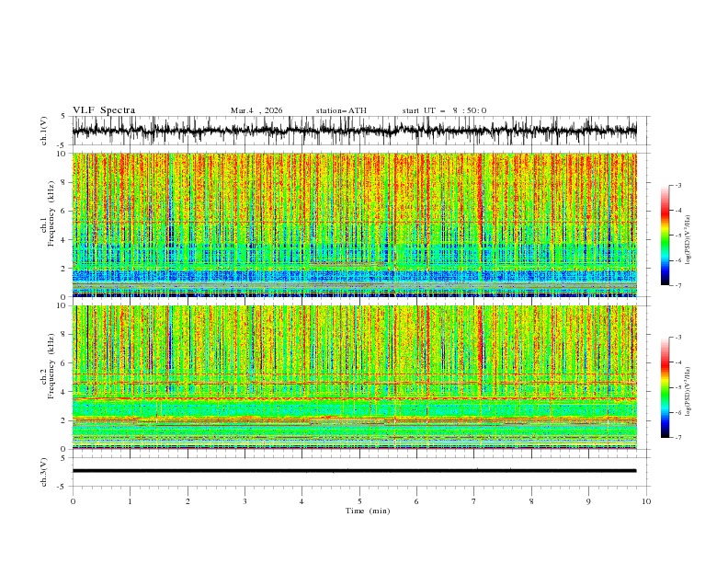
Task: Click the ch.1 spectrogram color bar
Action: 665,236
